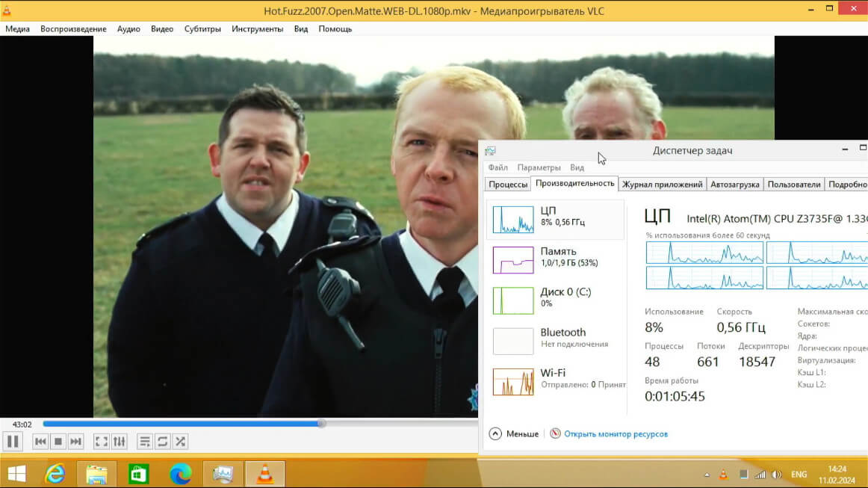Viewport: 868px width, 488px height.
Task: Click VLC cone icon in system tray
Action: [724, 475]
